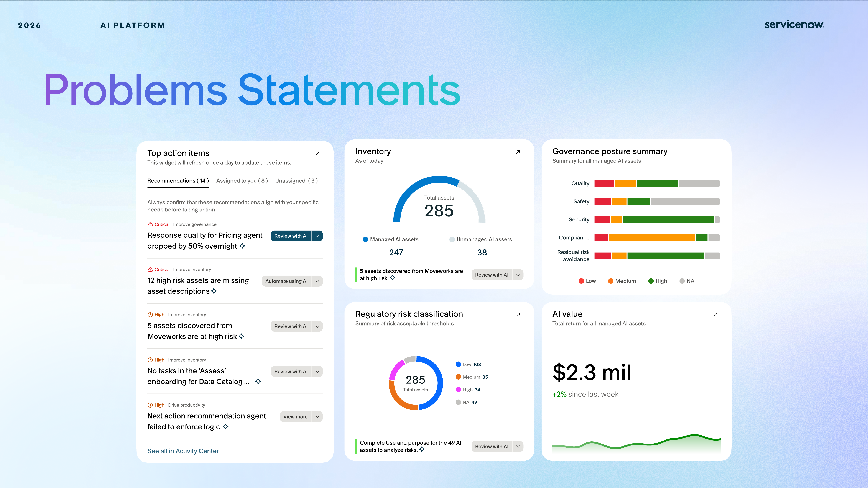This screenshot has height=488, width=868.
Task: Click the AI sparkle icon after 'asset descriptions'
Action: click(x=214, y=291)
